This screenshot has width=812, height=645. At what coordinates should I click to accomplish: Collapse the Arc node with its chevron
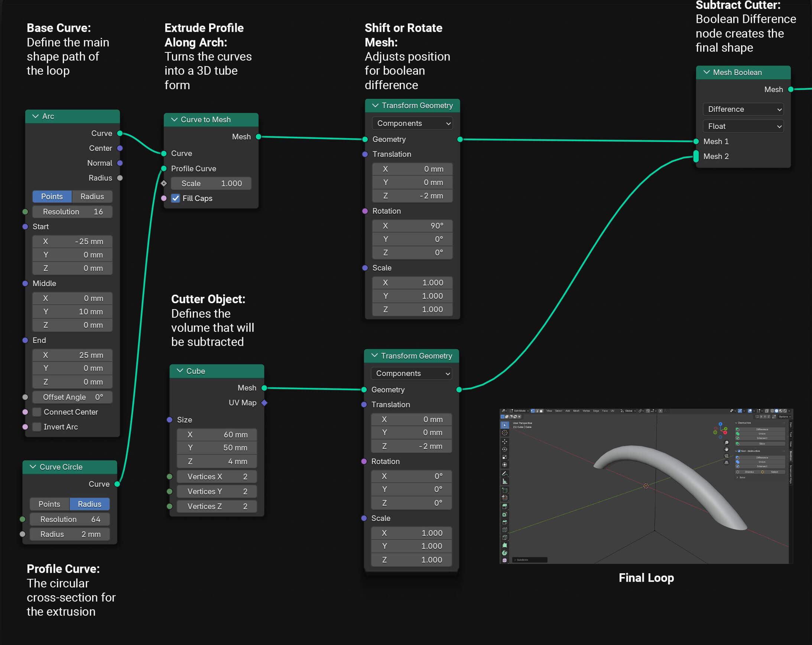[x=35, y=116]
